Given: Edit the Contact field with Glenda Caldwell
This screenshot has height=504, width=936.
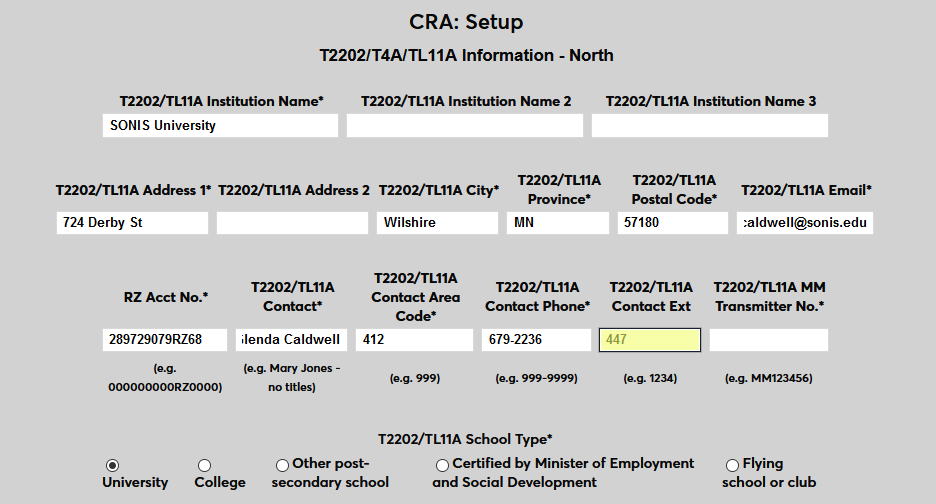Looking at the screenshot, I should [x=291, y=340].
